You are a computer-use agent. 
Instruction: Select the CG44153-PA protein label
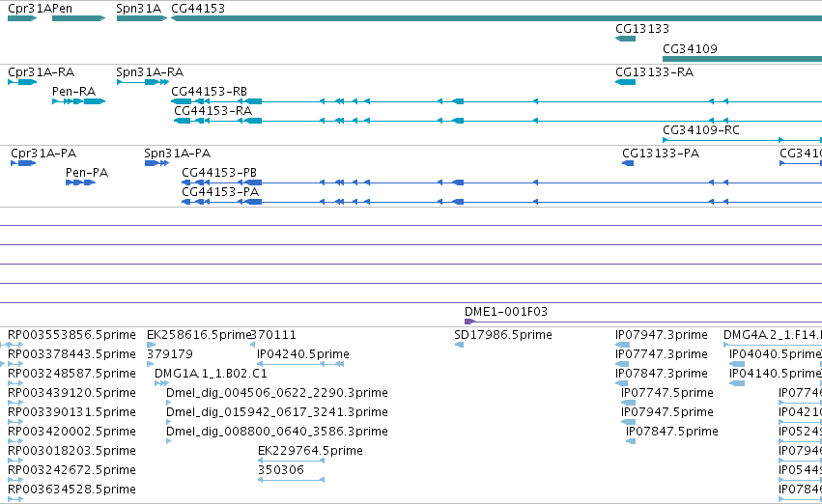tap(220, 192)
